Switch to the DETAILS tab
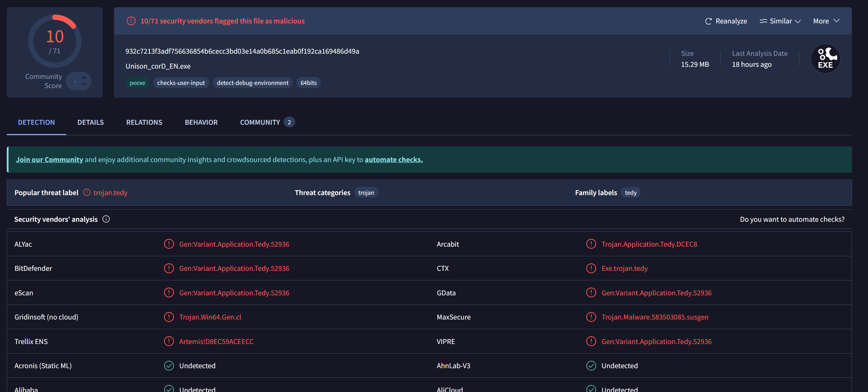868x392 pixels. [90, 122]
